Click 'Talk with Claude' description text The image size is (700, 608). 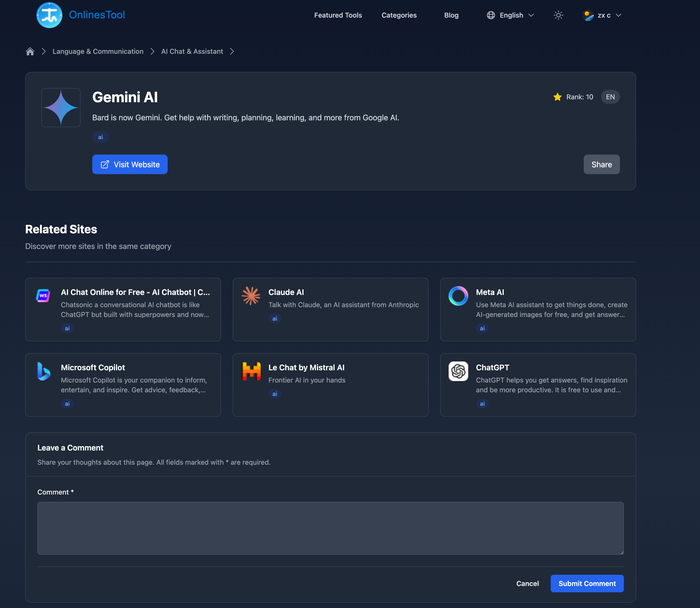(343, 305)
